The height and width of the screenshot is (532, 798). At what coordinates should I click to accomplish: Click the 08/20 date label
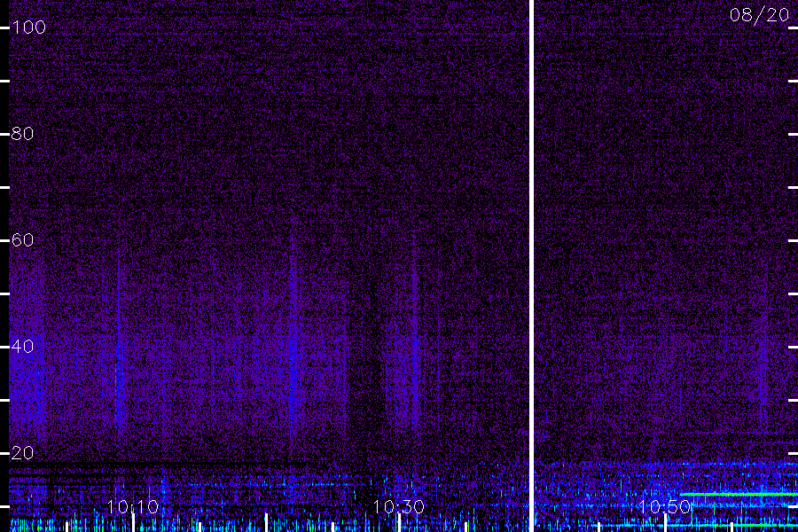tap(759, 15)
